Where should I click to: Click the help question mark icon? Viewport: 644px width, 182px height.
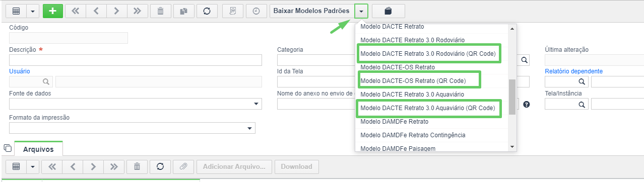[527, 104]
